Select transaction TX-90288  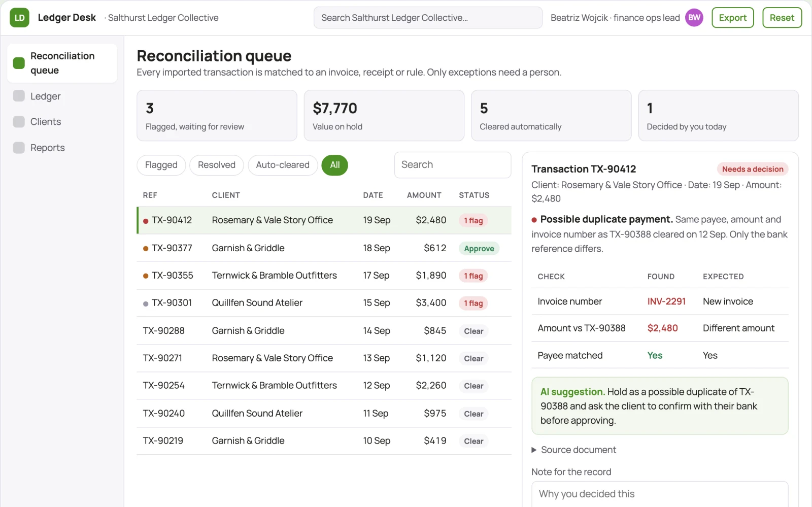tap(324, 331)
